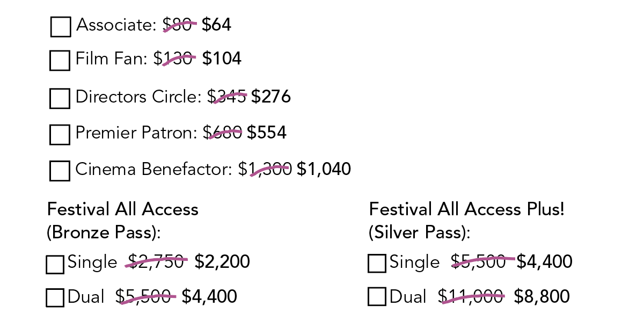Click the Festival All Access Plus! heading

(x=467, y=209)
